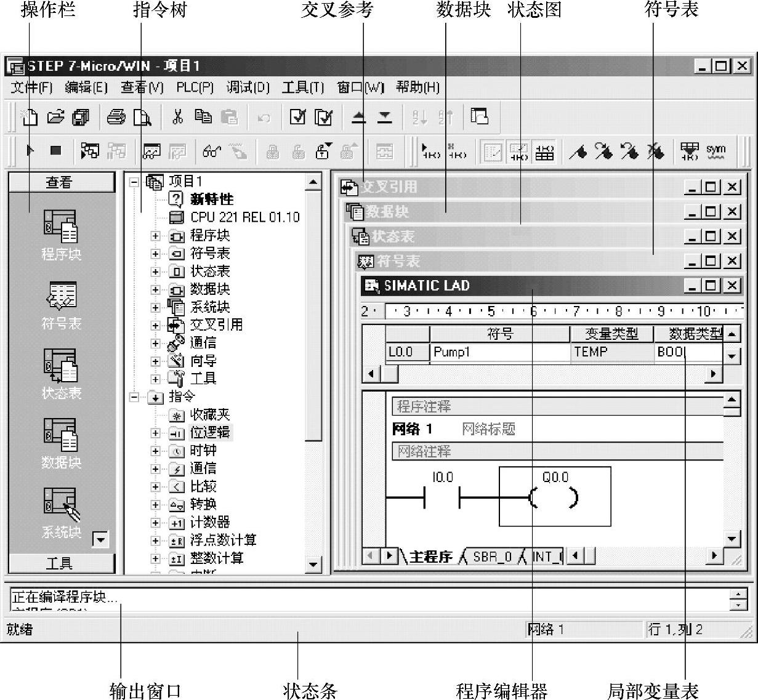Click the 查看 navigation bar header button
The width and height of the screenshot is (758, 700).
pos(61,182)
